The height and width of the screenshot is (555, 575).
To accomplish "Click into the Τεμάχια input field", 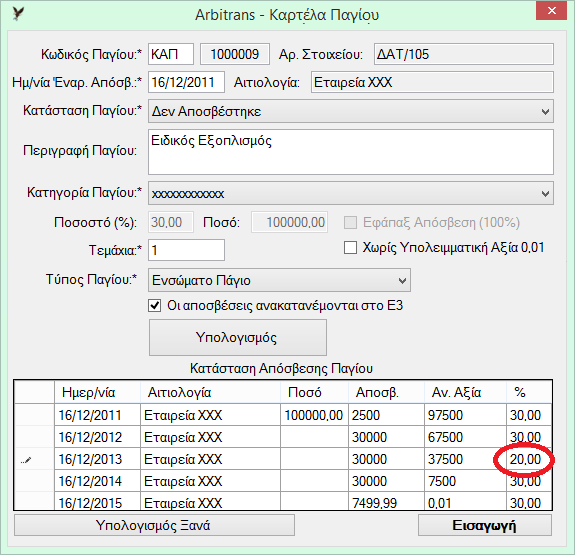I will 186,250.
